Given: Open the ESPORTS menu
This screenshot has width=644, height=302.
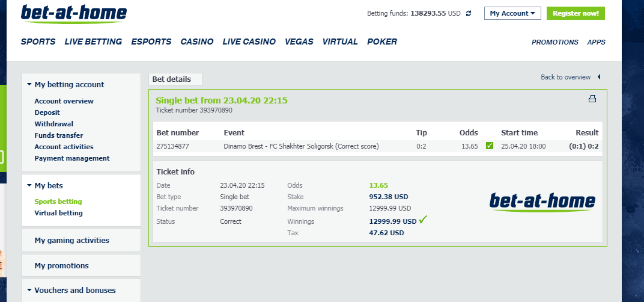Looking at the screenshot, I should 151,42.
